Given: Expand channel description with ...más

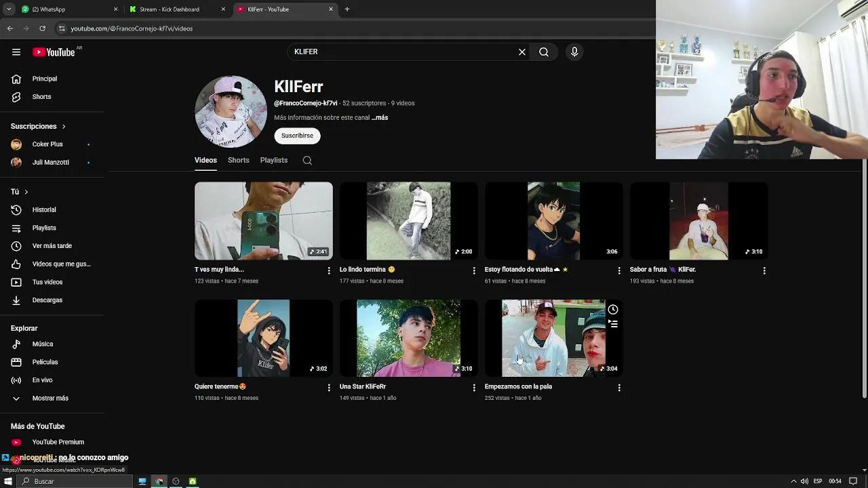Looking at the screenshot, I should pyautogui.click(x=380, y=118).
